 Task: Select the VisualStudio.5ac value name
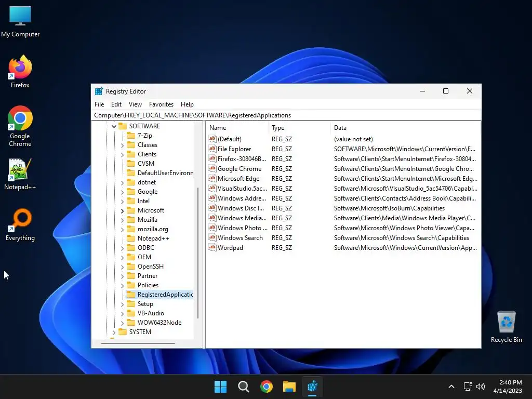click(x=242, y=188)
